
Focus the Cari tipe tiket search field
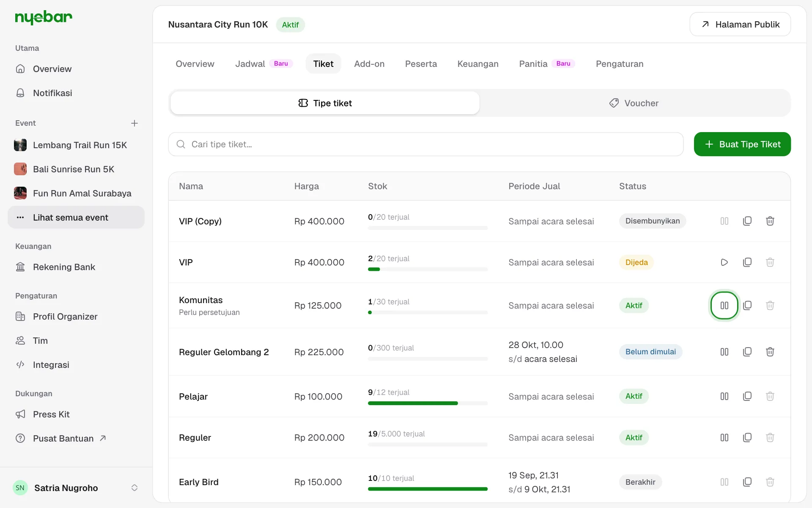426,144
